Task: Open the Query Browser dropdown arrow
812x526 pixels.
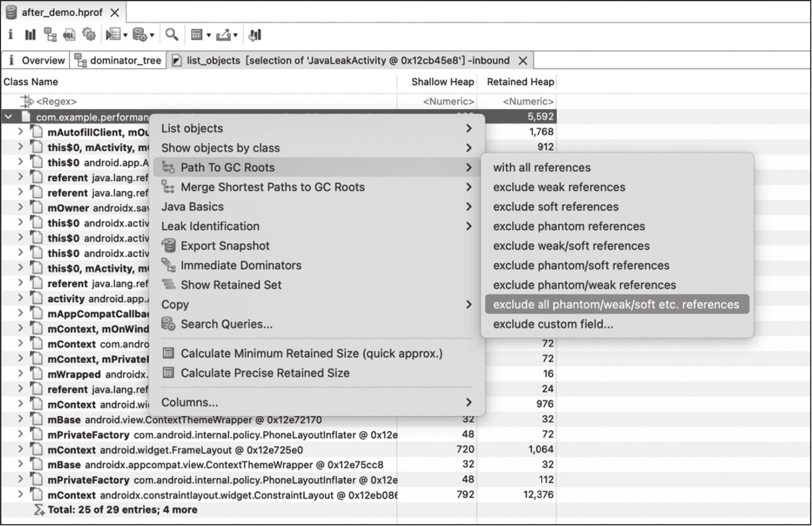Action: tap(152, 35)
